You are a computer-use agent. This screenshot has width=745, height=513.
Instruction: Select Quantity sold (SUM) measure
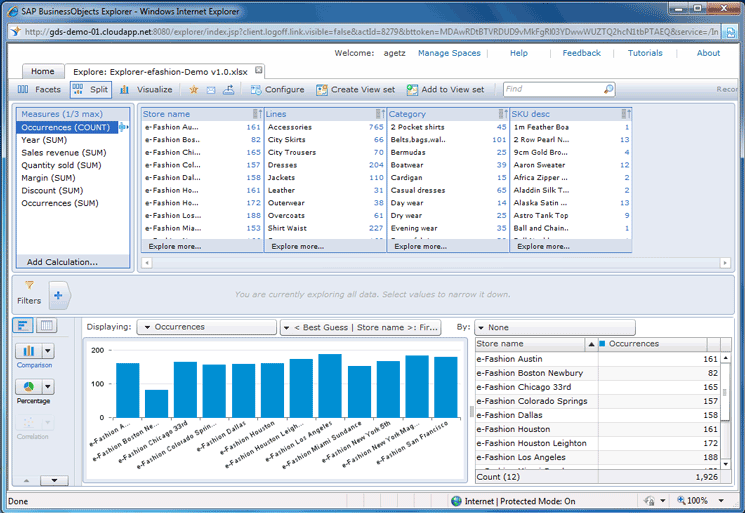[61, 165]
